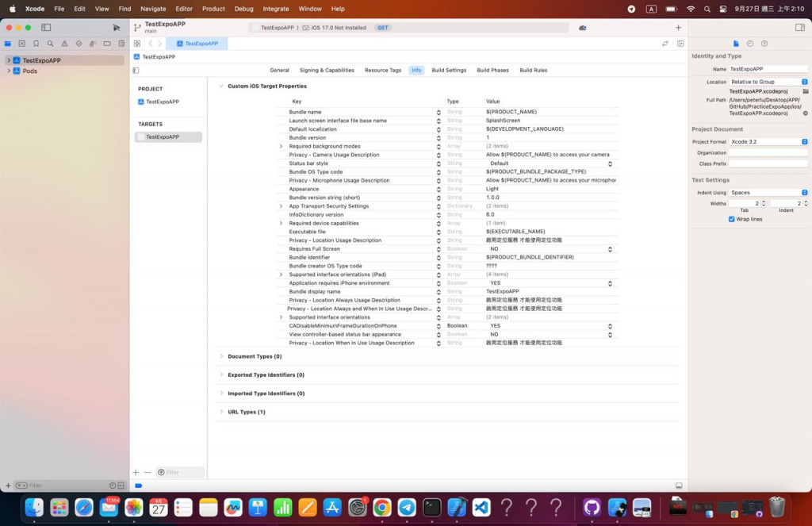Click the Run button in Xcode toolbar

pos(116,28)
